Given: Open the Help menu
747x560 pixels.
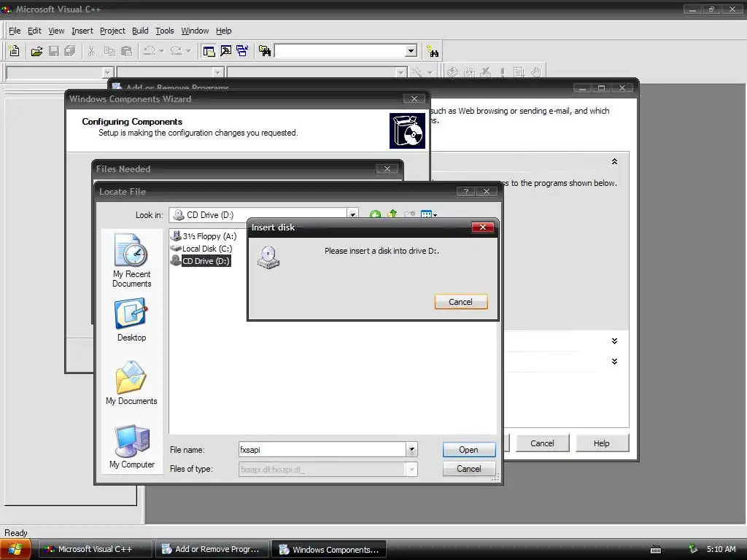Looking at the screenshot, I should 223,31.
